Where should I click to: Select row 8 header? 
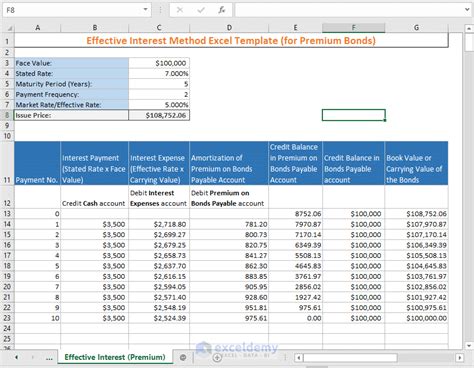pos(7,115)
